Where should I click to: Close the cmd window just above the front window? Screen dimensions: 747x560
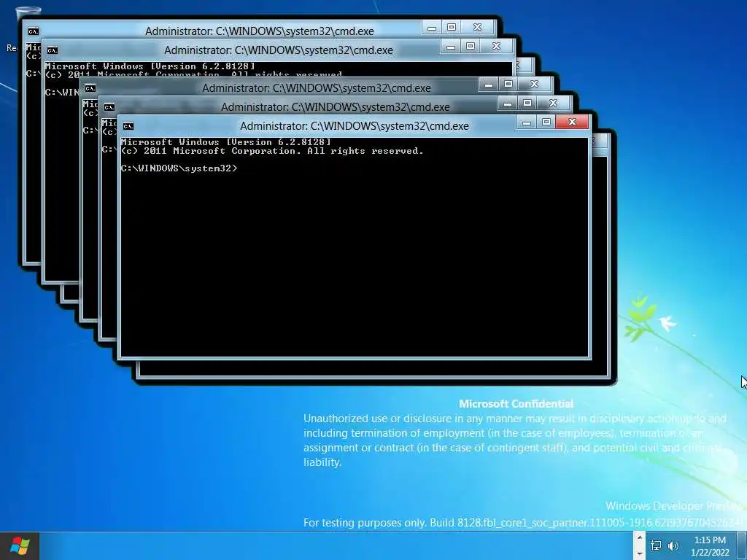(x=553, y=104)
